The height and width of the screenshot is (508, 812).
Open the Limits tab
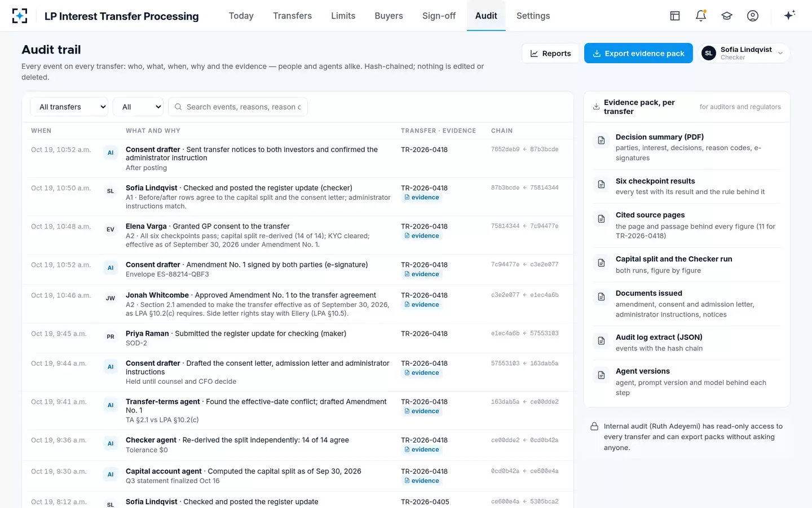[x=343, y=16]
